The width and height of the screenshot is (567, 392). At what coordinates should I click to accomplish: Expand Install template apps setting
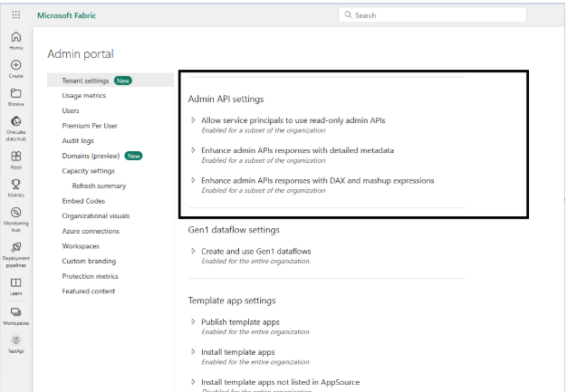pos(193,351)
